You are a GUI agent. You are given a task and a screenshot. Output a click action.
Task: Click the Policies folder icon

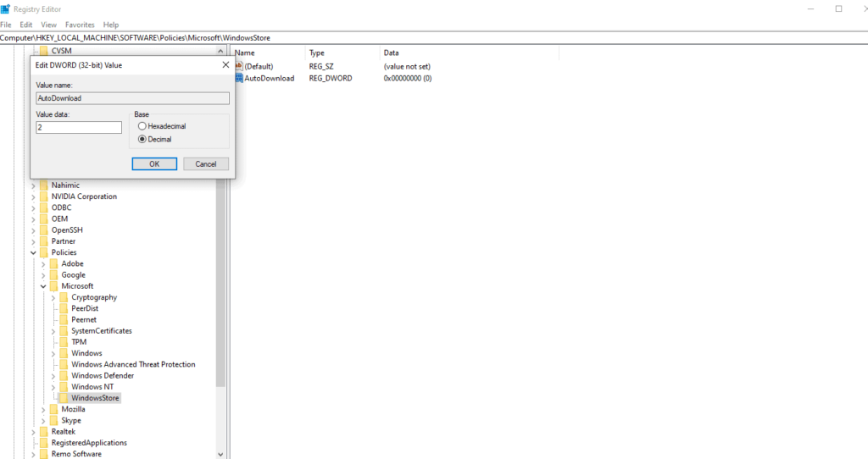[44, 252]
